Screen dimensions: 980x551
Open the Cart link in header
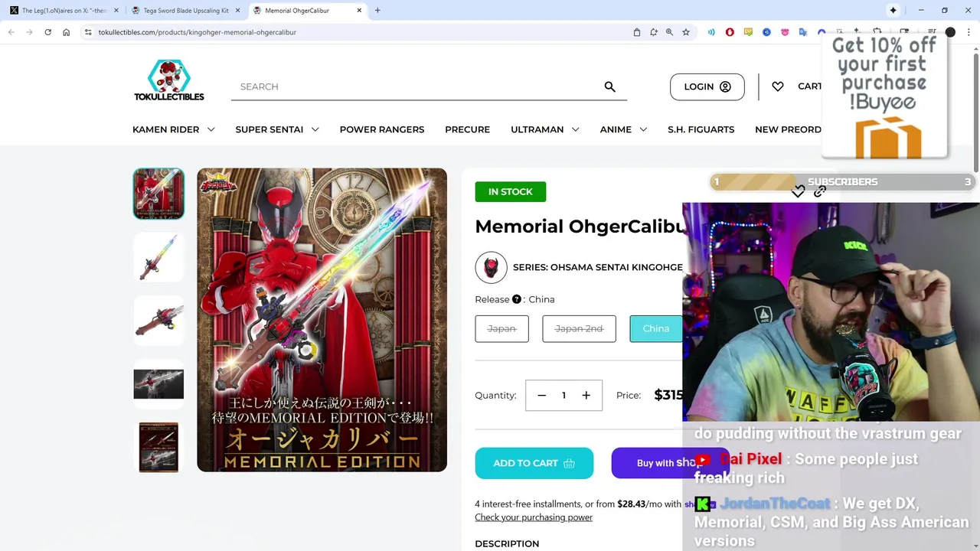809,86
